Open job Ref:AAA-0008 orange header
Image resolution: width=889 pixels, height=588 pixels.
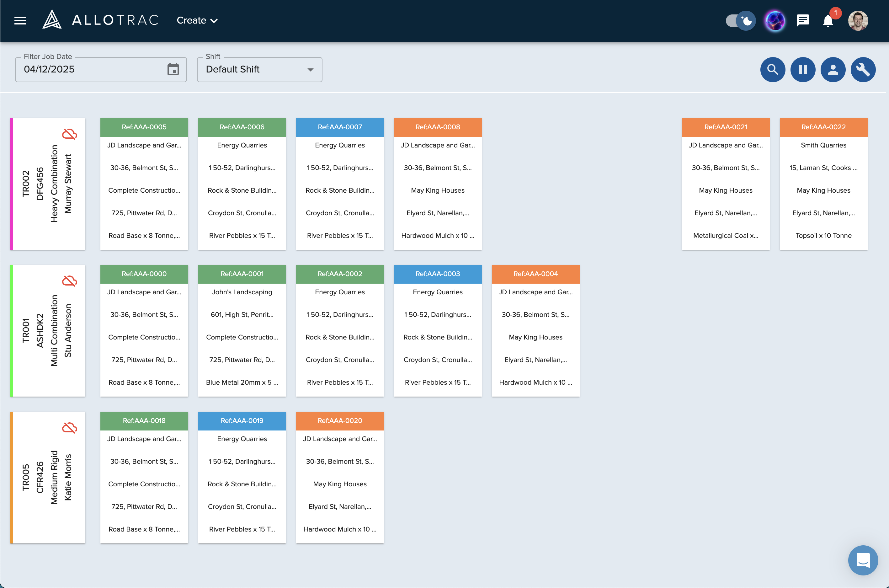[438, 127]
